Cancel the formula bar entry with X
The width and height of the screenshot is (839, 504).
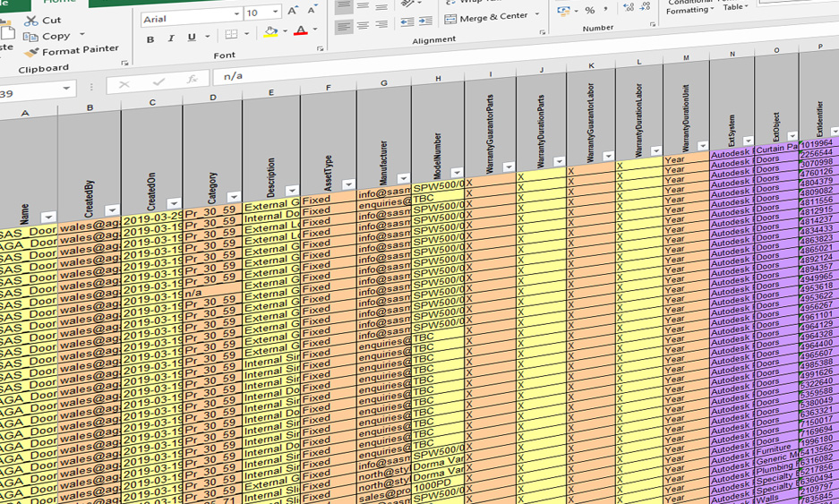click(x=124, y=84)
